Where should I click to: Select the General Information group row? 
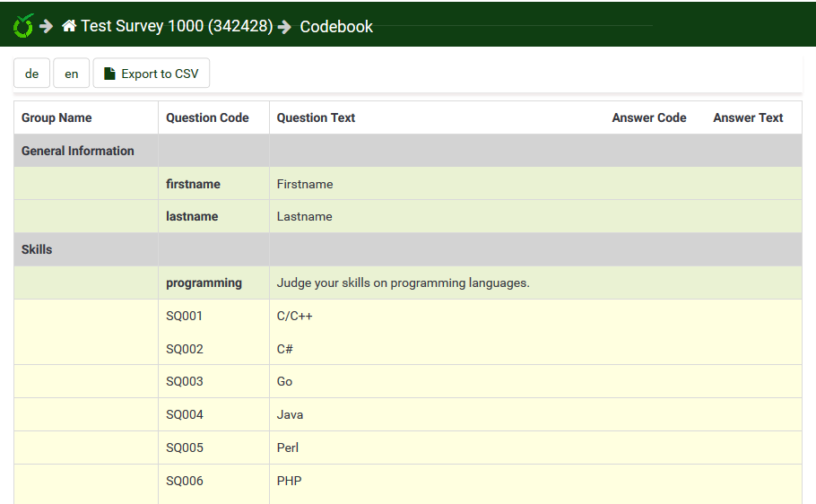tap(78, 151)
